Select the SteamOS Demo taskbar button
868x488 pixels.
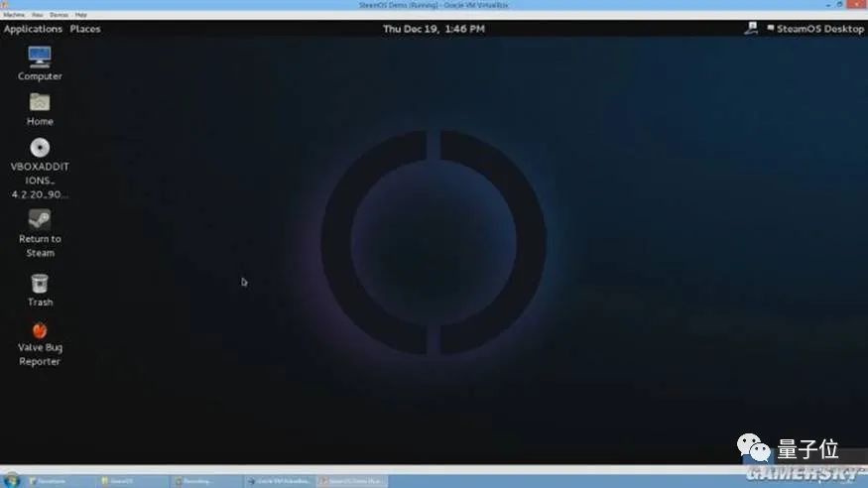coord(351,481)
